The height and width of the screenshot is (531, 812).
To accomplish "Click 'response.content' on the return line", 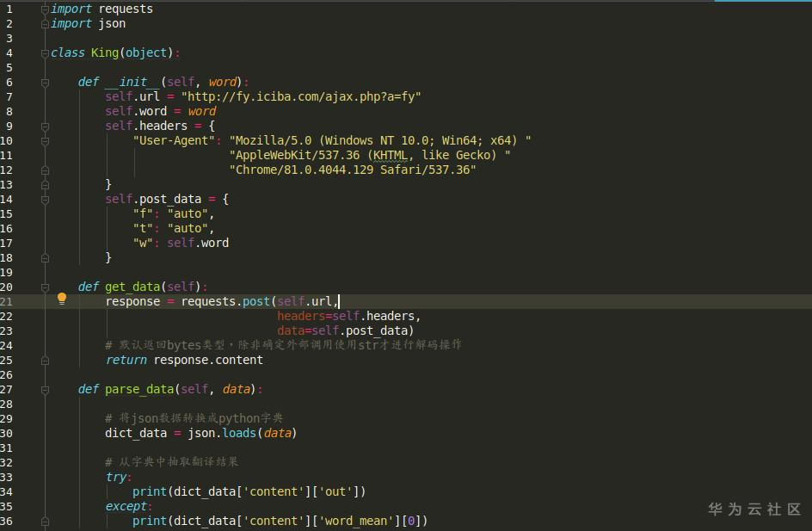I will (x=208, y=360).
